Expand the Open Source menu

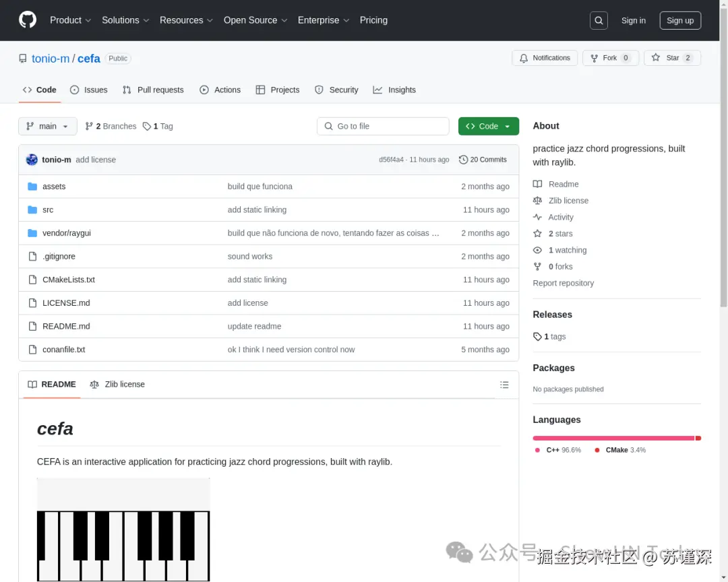[255, 20]
